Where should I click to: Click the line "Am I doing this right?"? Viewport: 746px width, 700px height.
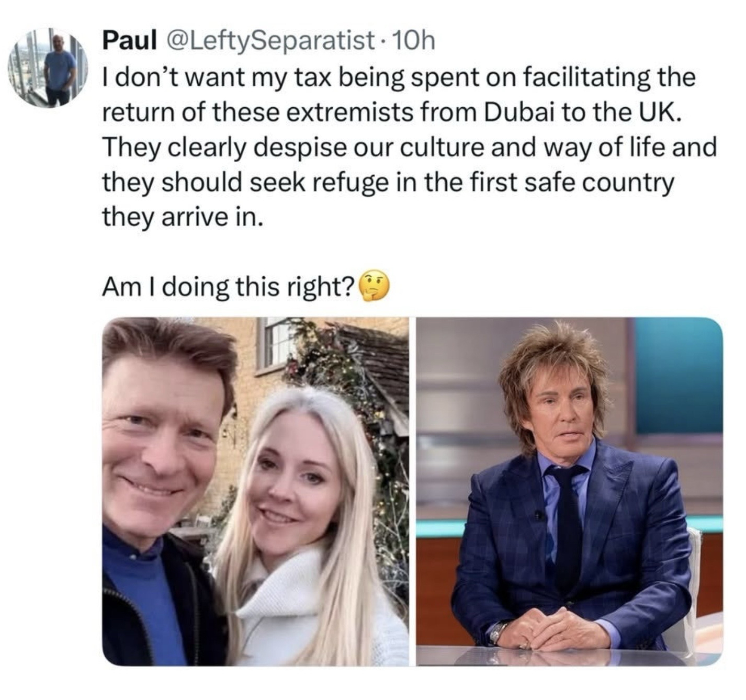click(229, 287)
